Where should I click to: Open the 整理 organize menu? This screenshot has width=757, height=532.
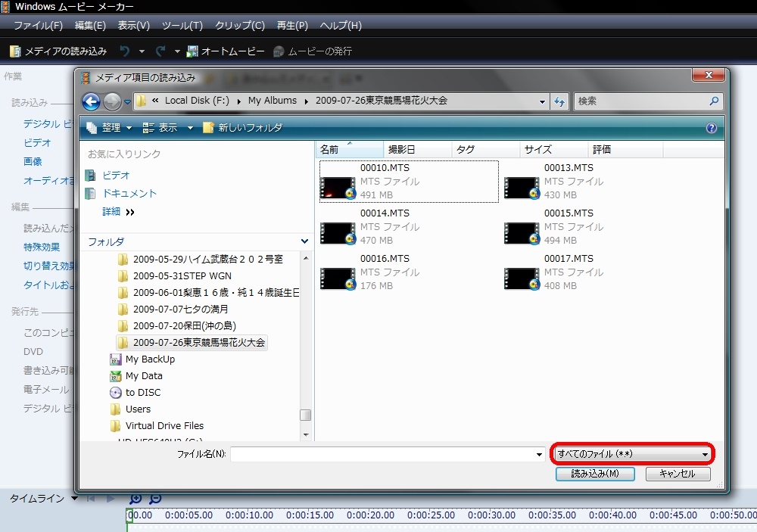[109, 128]
